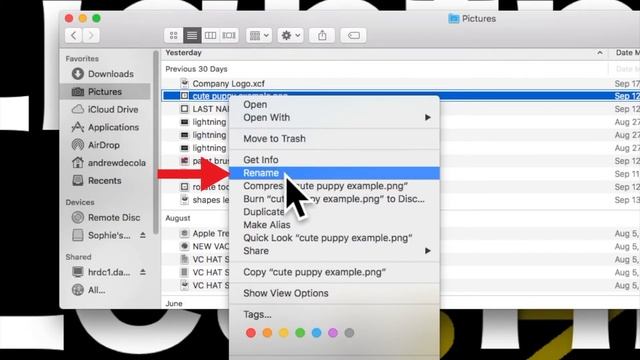Choose Make Alias
The height and width of the screenshot is (360, 640).
tap(334, 225)
